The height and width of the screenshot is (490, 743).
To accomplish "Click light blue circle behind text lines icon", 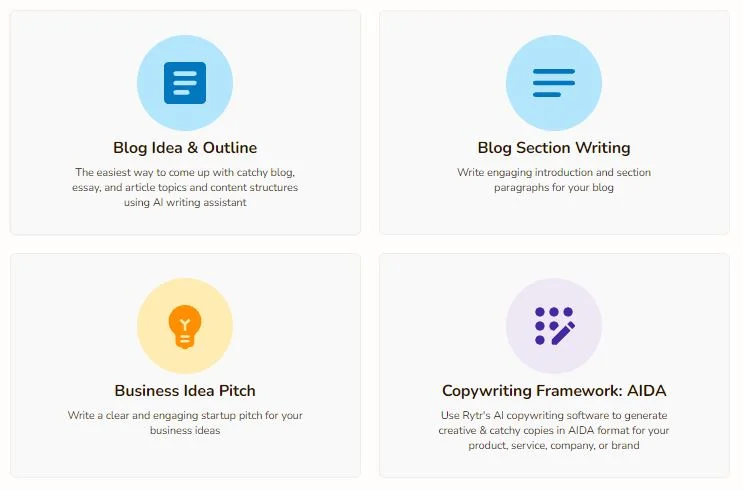I will click(x=554, y=83).
